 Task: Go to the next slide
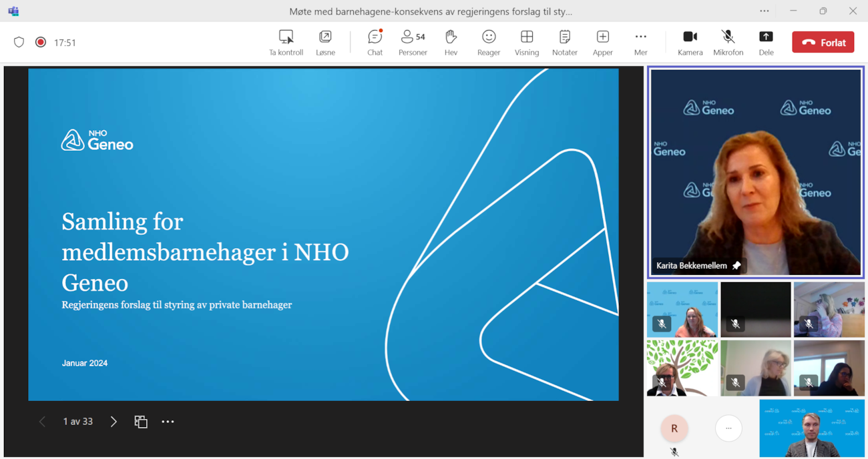pyautogui.click(x=114, y=422)
